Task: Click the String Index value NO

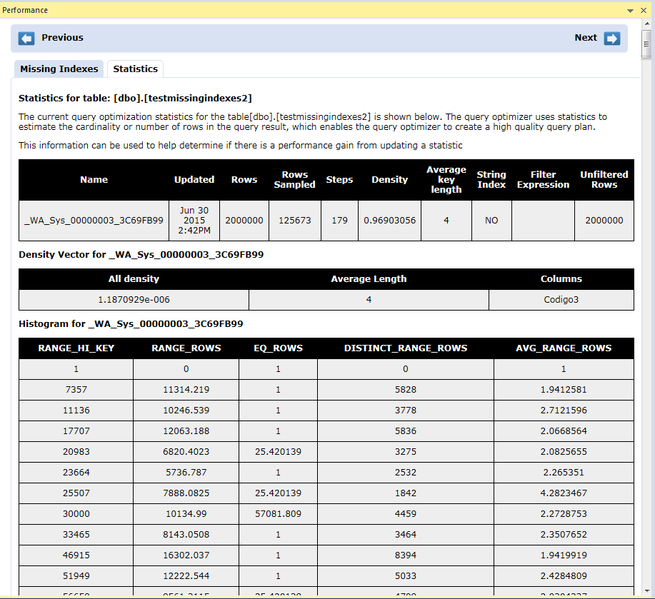Action: (491, 221)
